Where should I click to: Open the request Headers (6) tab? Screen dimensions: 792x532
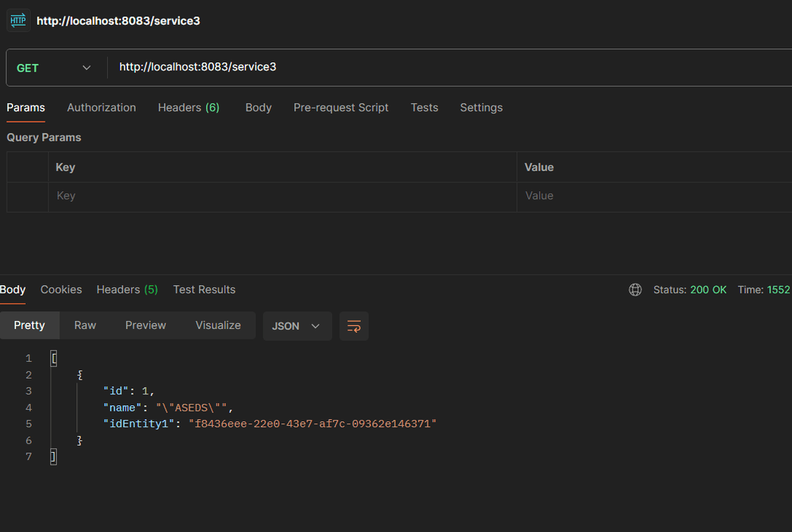188,108
